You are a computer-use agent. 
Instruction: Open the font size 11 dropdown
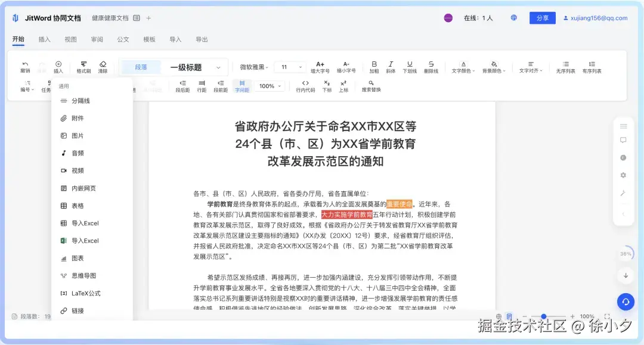click(290, 67)
